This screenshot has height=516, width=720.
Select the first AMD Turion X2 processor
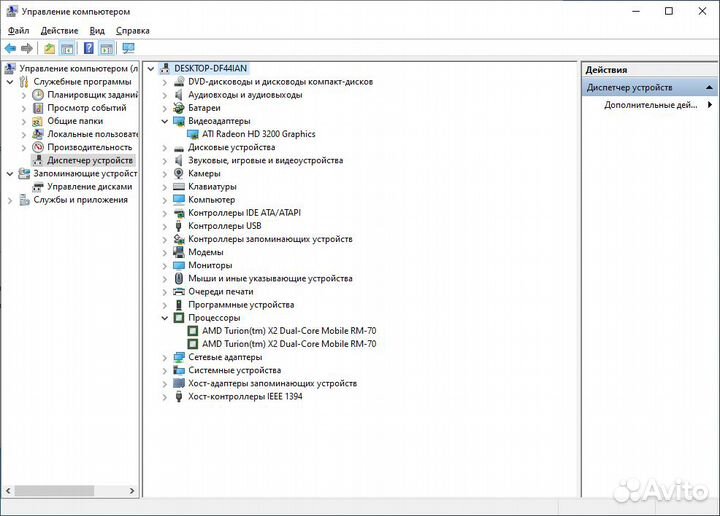pyautogui.click(x=289, y=331)
